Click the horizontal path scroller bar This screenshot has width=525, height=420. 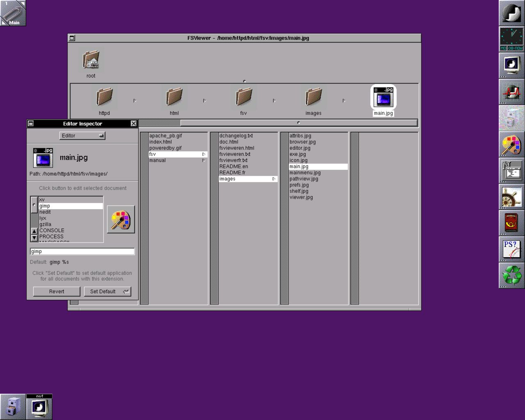point(298,123)
